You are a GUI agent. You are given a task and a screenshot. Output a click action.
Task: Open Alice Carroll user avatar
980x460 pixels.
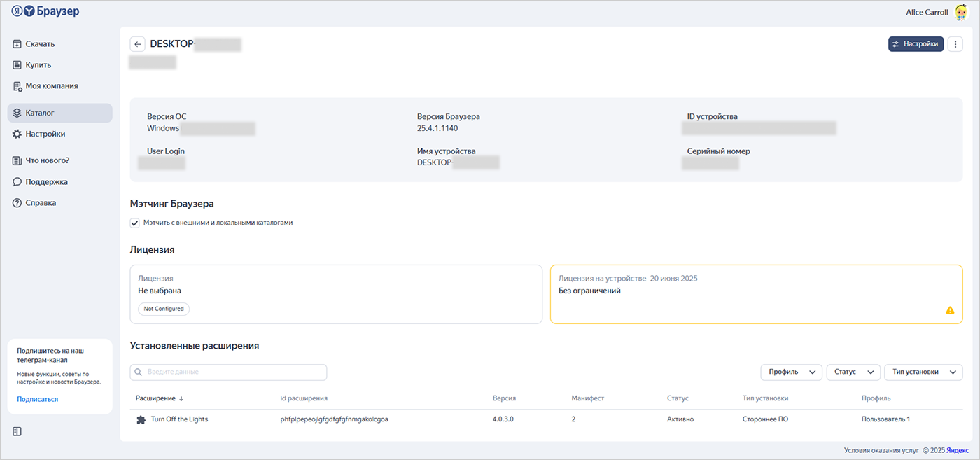pyautogui.click(x=960, y=13)
